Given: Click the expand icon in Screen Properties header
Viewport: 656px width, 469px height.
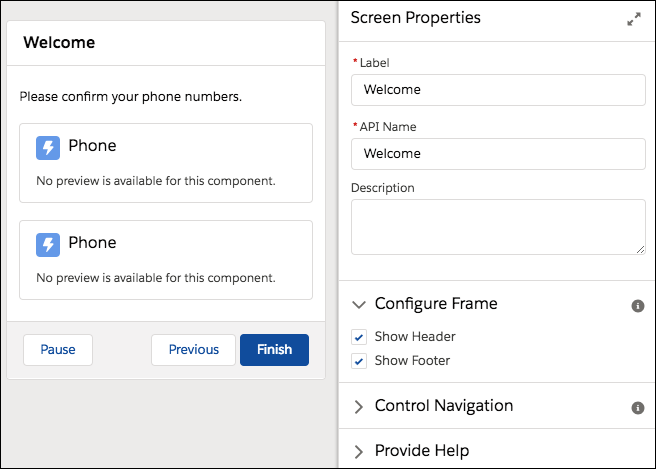Looking at the screenshot, I should pyautogui.click(x=633, y=20).
